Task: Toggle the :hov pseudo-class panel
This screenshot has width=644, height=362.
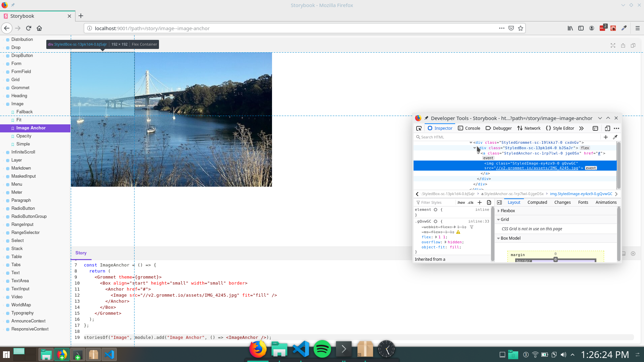Action: pyautogui.click(x=461, y=202)
